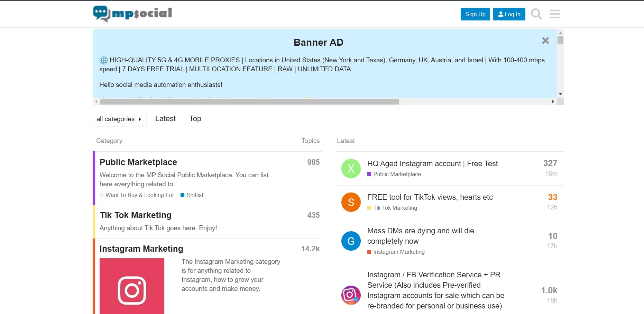
Task: Switch to the Top tab
Action: coord(195,119)
